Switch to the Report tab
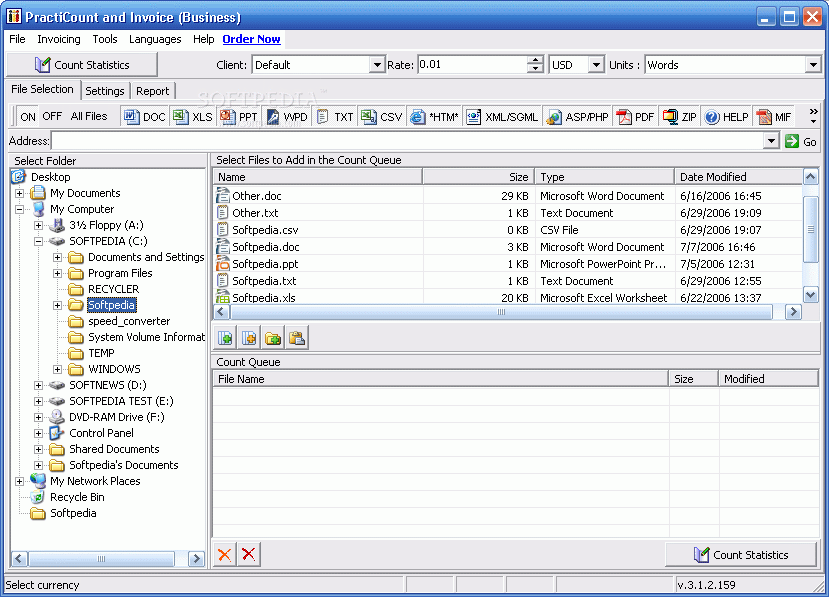Viewport: 829px width, 597px height. point(152,91)
